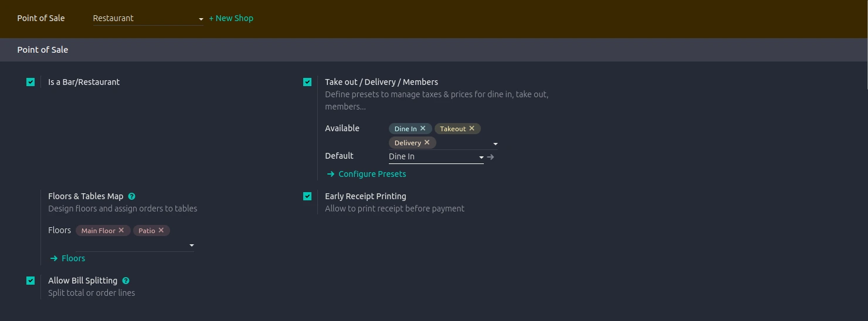
Task: Expand the Available presets dropdown
Action: 496,144
